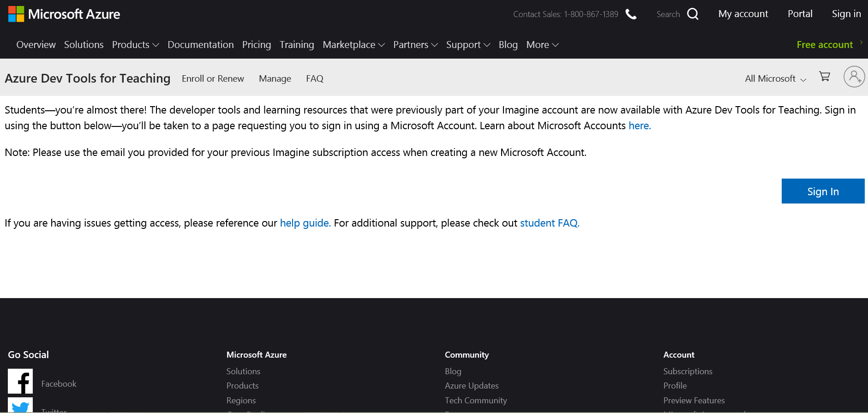Expand the More menu in navigation
Image resolution: width=868 pixels, height=413 pixels.
[542, 45]
